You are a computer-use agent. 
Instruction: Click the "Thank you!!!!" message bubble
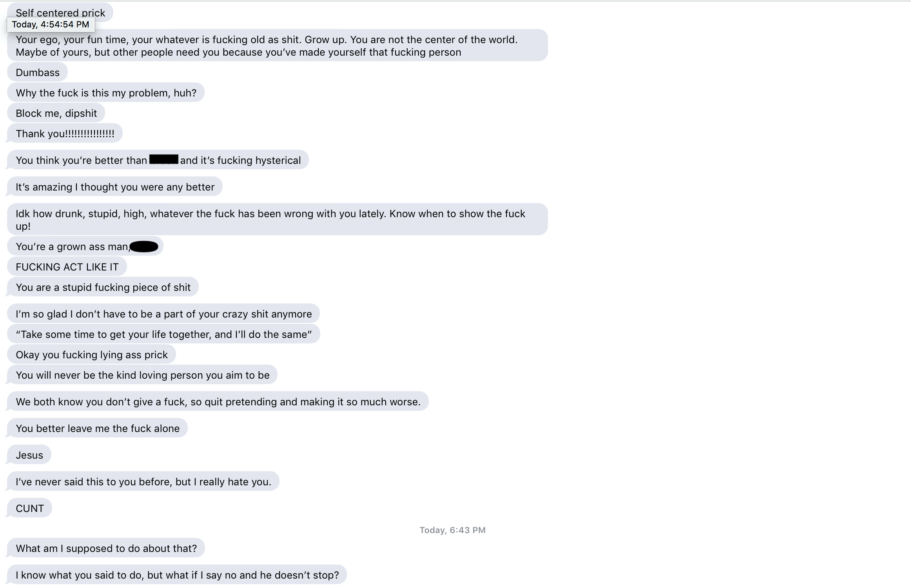click(65, 134)
